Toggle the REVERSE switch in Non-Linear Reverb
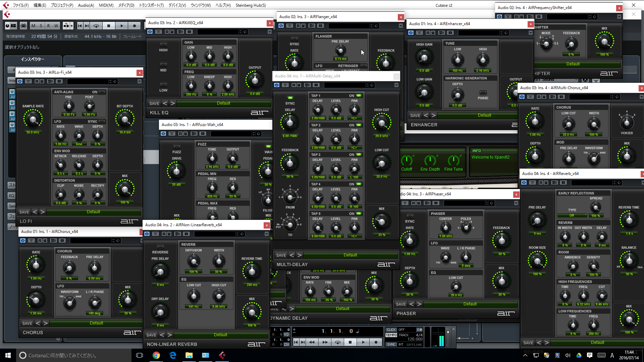The height and width of the screenshot is (362, 644). [160, 247]
